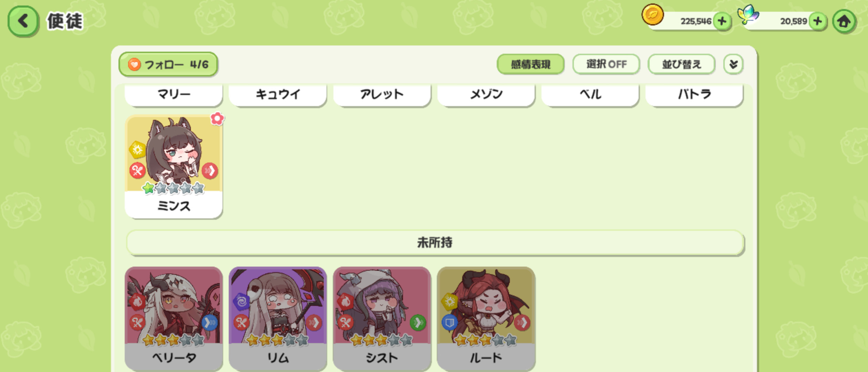Select the メゾン character tab
The height and width of the screenshot is (372, 868).
point(486,95)
